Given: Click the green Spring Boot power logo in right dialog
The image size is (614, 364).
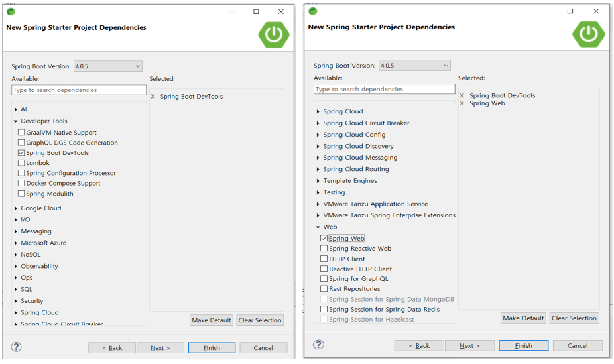Looking at the screenshot, I should pyautogui.click(x=589, y=34).
